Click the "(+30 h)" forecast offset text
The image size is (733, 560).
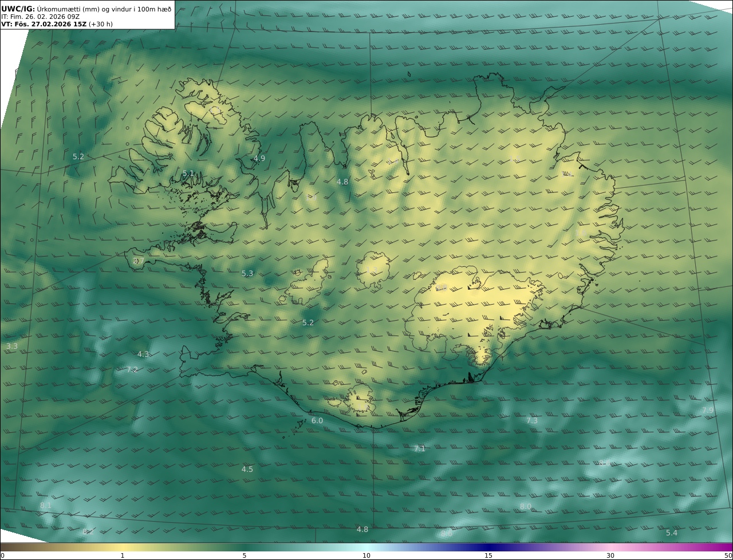[x=101, y=24]
